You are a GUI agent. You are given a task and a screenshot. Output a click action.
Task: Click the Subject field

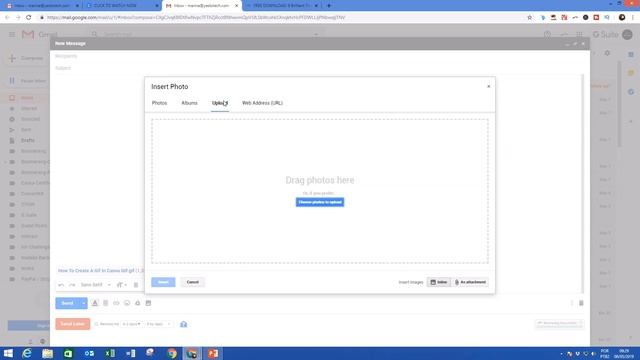point(320,68)
